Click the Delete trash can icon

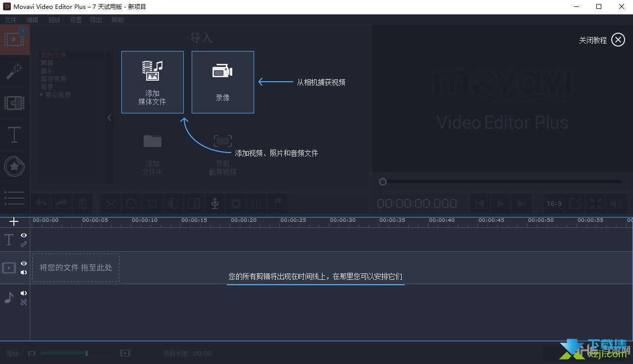pyautogui.click(x=83, y=204)
